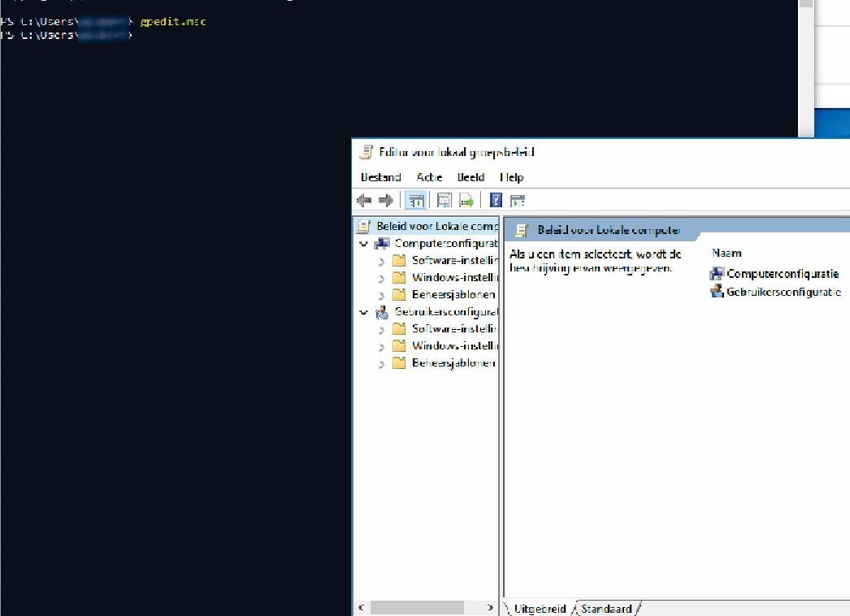Select Beheersjablonen label under Computerconfiguratie

pyautogui.click(x=453, y=294)
